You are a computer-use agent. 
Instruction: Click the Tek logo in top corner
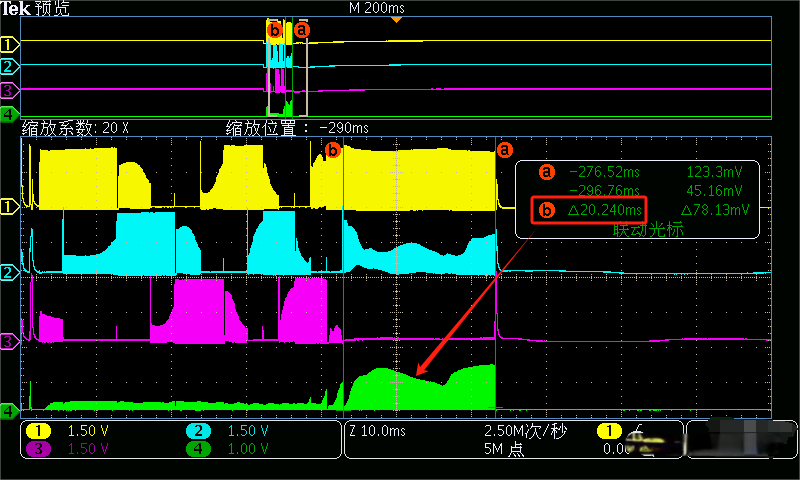(16, 8)
